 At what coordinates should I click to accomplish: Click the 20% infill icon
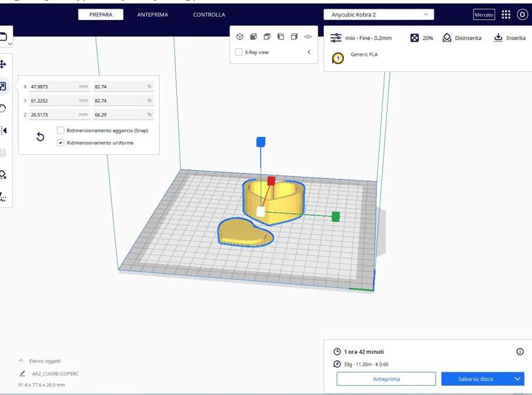pyautogui.click(x=414, y=38)
